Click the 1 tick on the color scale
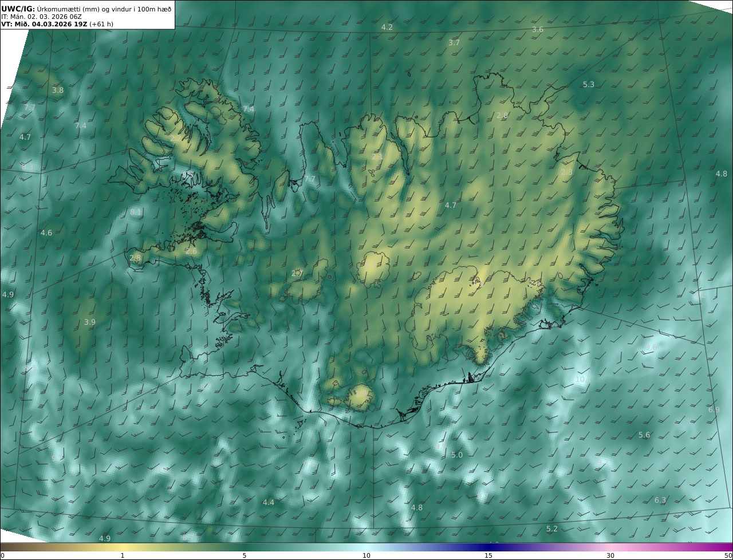Screen dimensions: 733x560 pos(123,555)
